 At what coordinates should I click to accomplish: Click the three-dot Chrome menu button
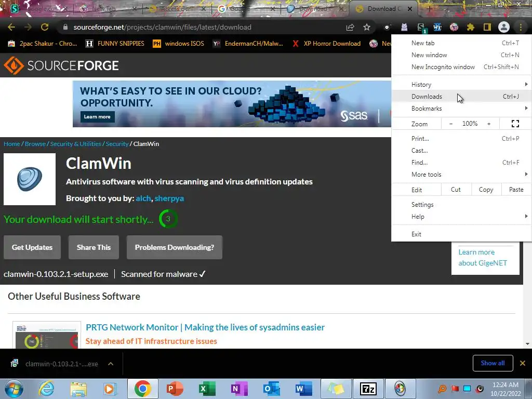[521, 27]
